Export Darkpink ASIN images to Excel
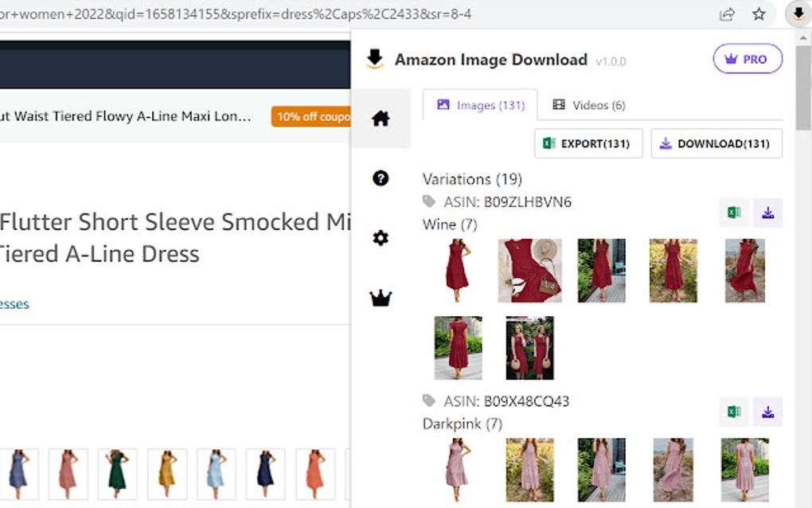The height and width of the screenshot is (508, 812). [x=733, y=412]
